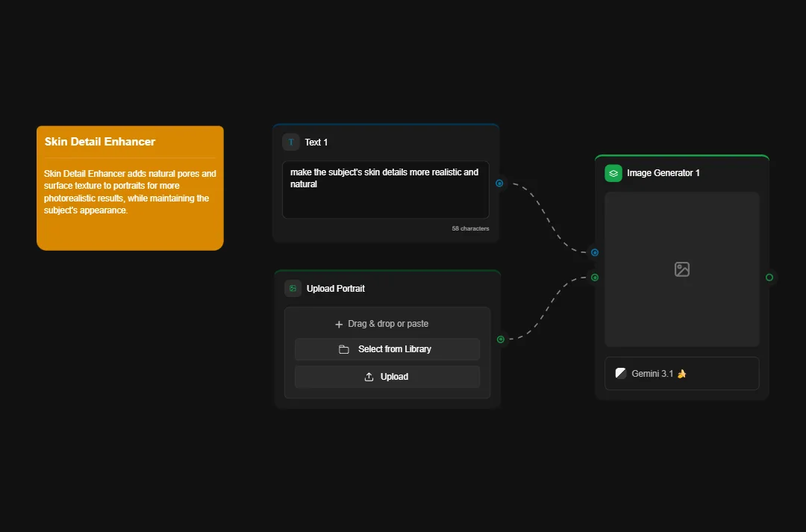Click the Upload button
Screen dimensions: 806x532
(x=387, y=376)
